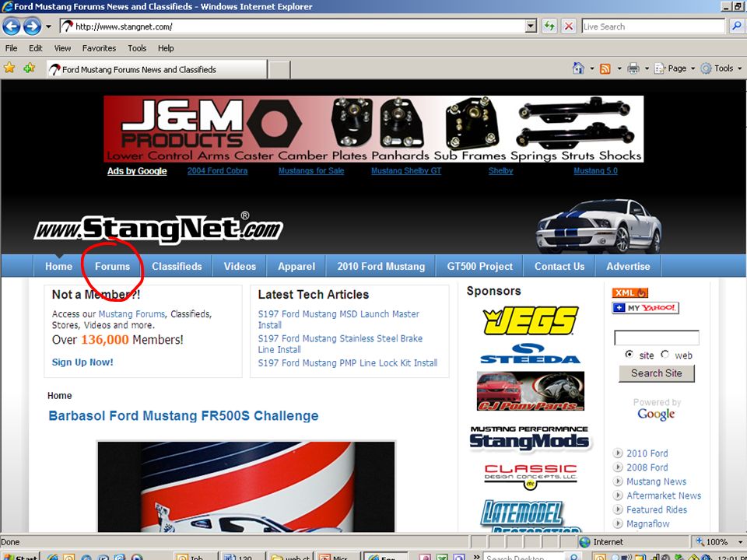This screenshot has height=560, width=747.
Task: Open Favorites Center star icon
Action: (x=9, y=68)
